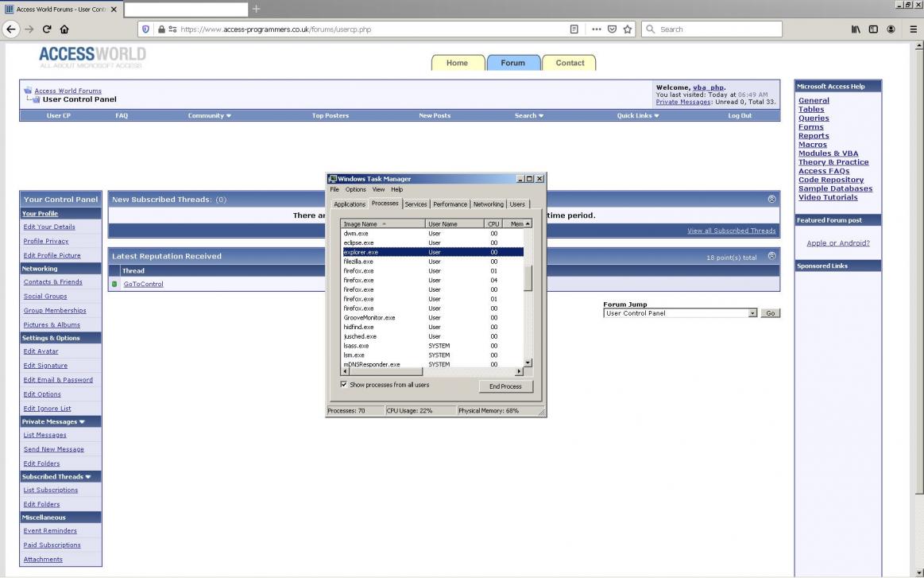Click Access World logo image
The width and height of the screenshot is (924, 578).
click(x=92, y=56)
